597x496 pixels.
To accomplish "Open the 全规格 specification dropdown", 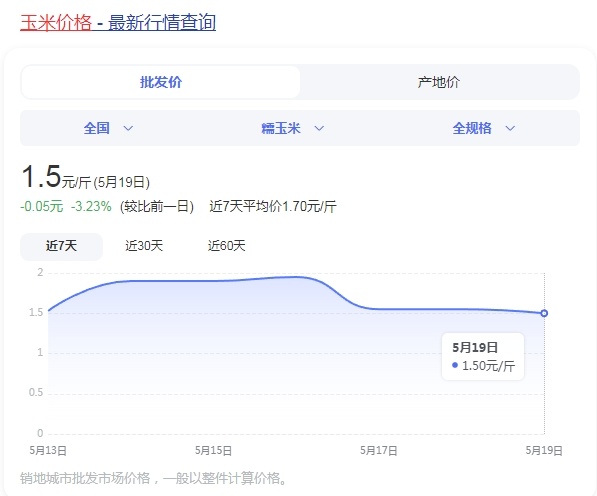I will (484, 128).
